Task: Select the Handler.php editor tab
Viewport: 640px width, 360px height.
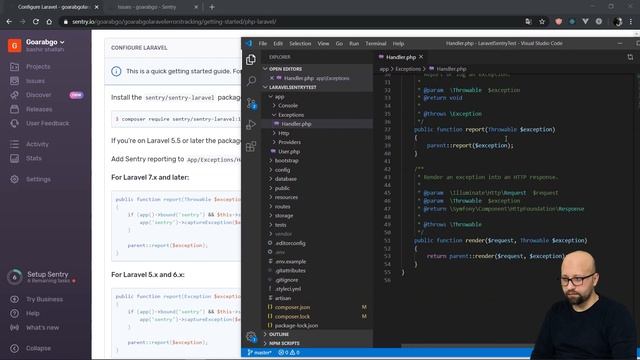Action: tap(401, 57)
